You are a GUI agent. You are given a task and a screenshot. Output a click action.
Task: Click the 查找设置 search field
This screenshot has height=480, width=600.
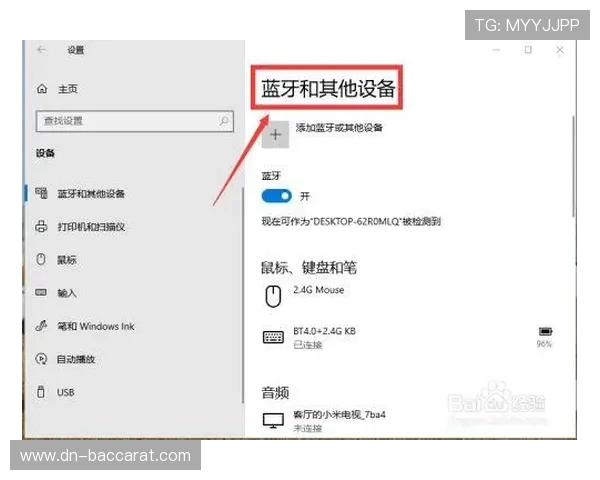(x=135, y=121)
